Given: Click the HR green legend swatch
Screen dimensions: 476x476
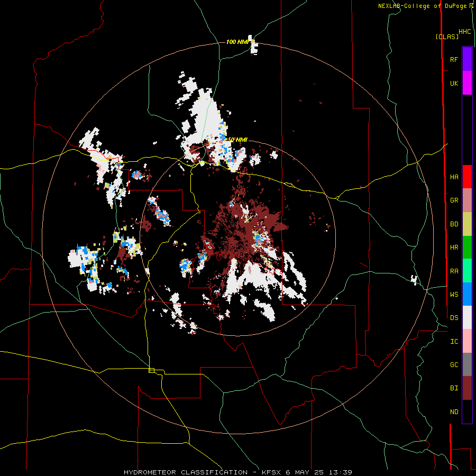Looking at the screenshot, I should pyautogui.click(x=467, y=248).
